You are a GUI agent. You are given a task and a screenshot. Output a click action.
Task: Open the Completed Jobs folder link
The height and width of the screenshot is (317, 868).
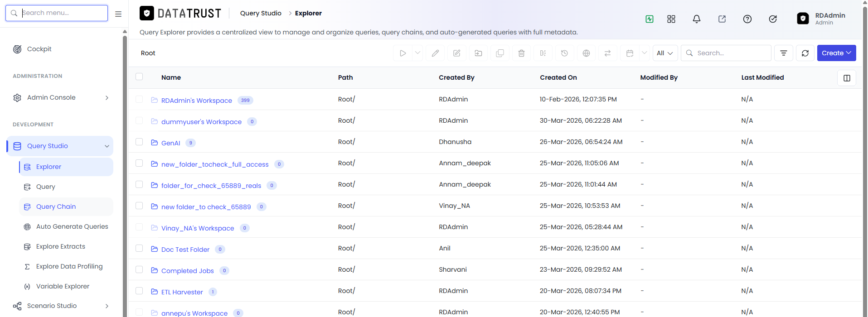[187, 271]
